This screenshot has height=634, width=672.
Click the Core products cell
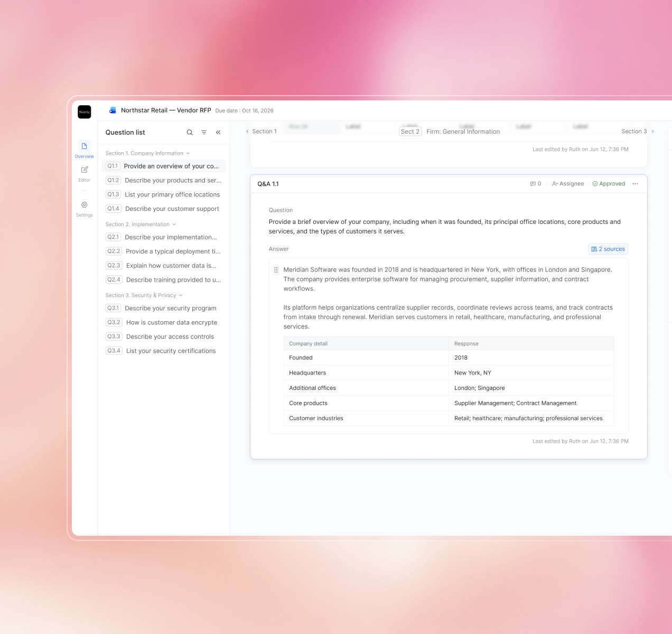pos(366,403)
